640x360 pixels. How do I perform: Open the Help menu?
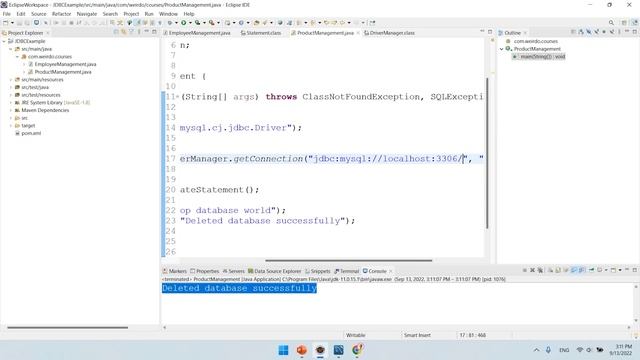click(x=189, y=13)
